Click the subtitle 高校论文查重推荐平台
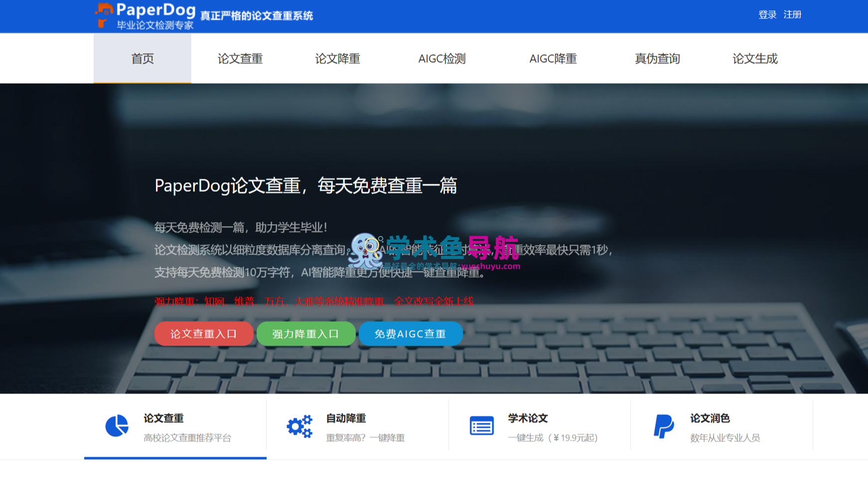The height and width of the screenshot is (503, 868). click(187, 438)
